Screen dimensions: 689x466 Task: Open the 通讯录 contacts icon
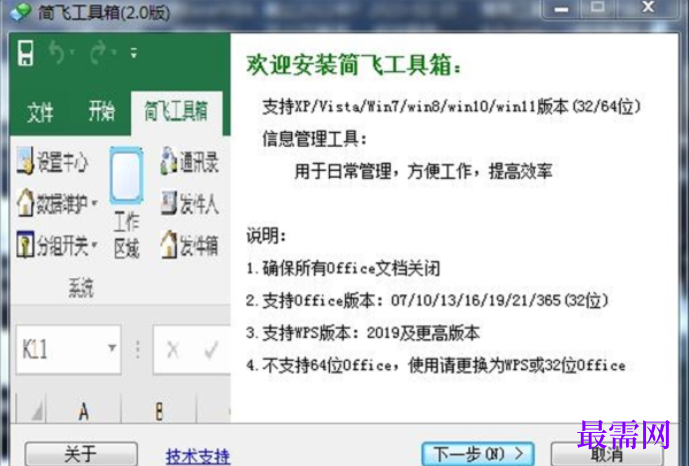click(169, 161)
